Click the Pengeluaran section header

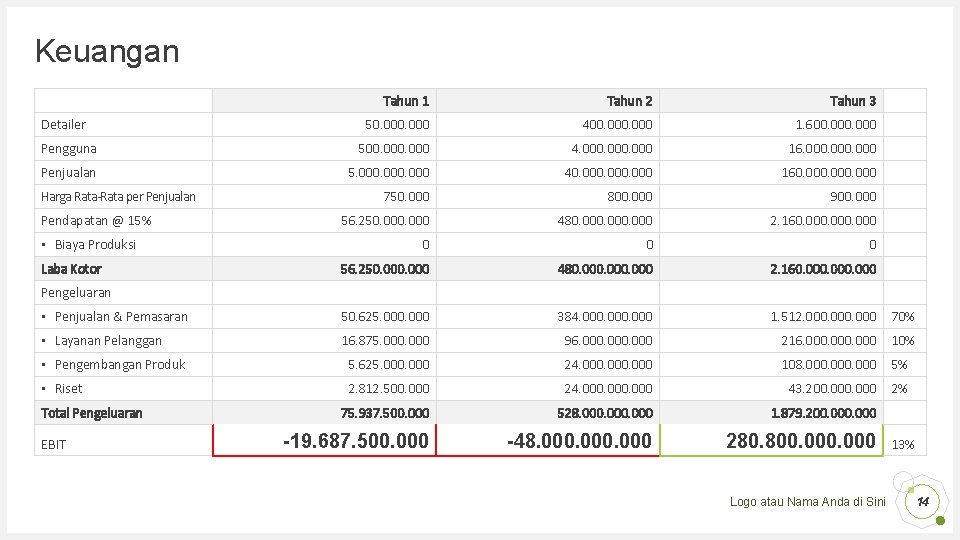76,293
